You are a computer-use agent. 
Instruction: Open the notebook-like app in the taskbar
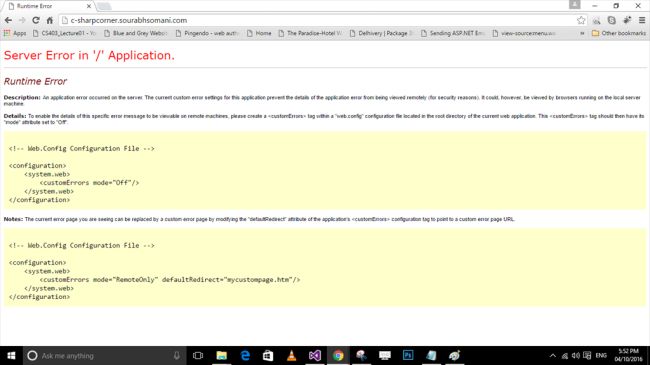[431, 355]
